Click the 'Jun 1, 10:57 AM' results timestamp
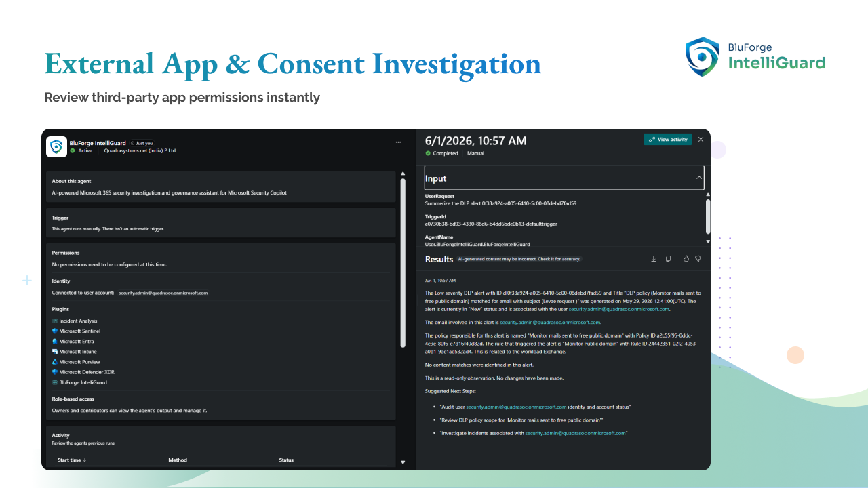Screen dimensions: 868x488 coord(440,280)
